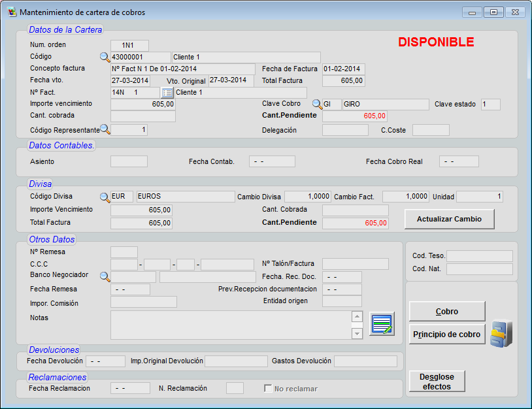Image resolution: width=532 pixels, height=409 pixels.
Task: Maximize the Mantenimiento de cartera window
Action: pos(493,12)
